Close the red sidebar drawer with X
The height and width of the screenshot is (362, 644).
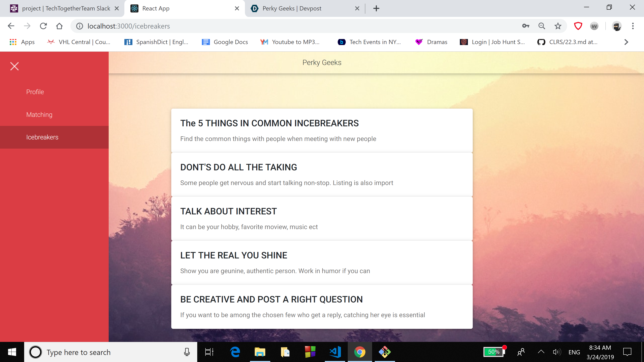pos(14,66)
